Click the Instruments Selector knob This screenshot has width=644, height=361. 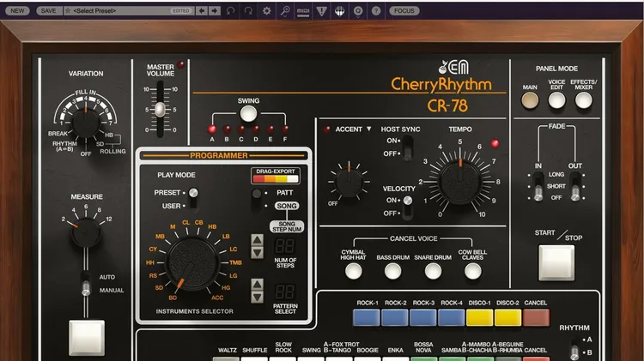tap(192, 264)
